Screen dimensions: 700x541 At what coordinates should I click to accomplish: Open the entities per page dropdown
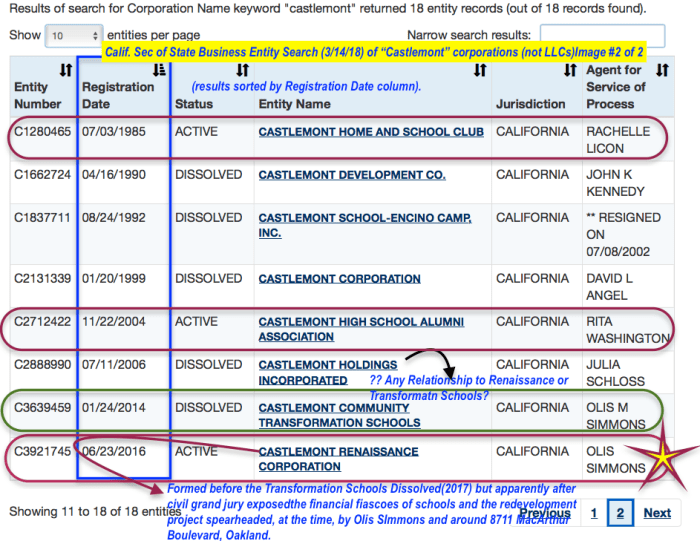75,35
